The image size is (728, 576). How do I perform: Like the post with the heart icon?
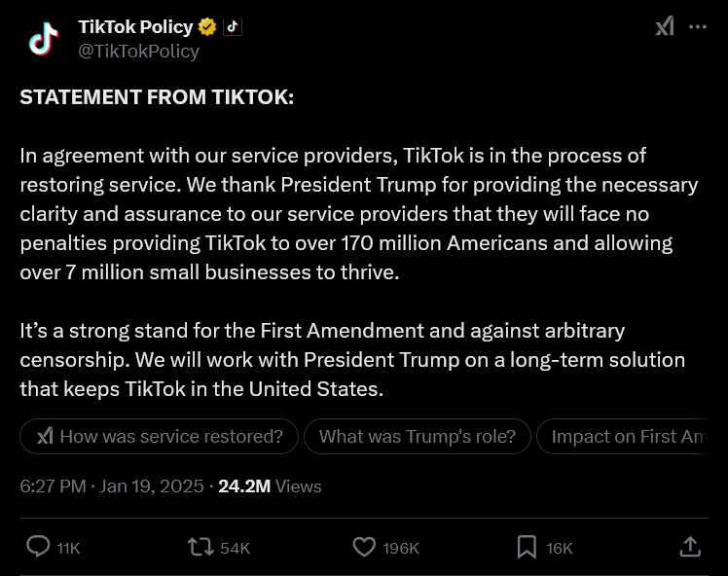364,547
